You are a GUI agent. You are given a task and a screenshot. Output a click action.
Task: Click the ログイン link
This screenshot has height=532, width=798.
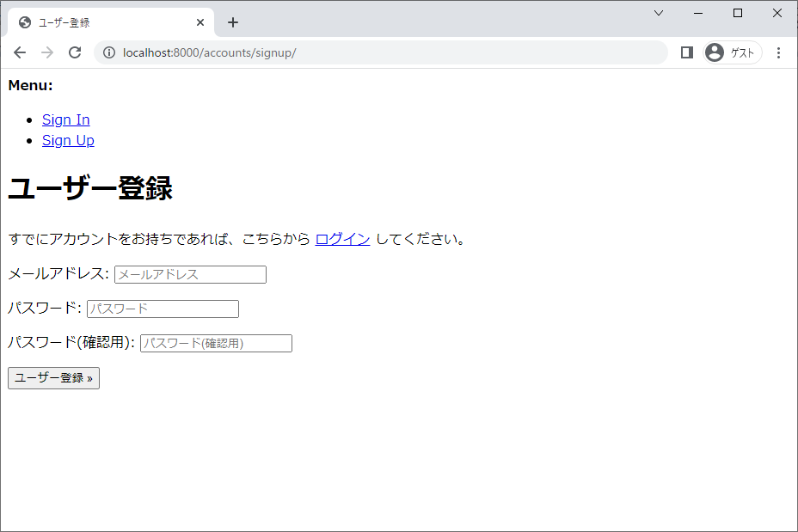[342, 239]
